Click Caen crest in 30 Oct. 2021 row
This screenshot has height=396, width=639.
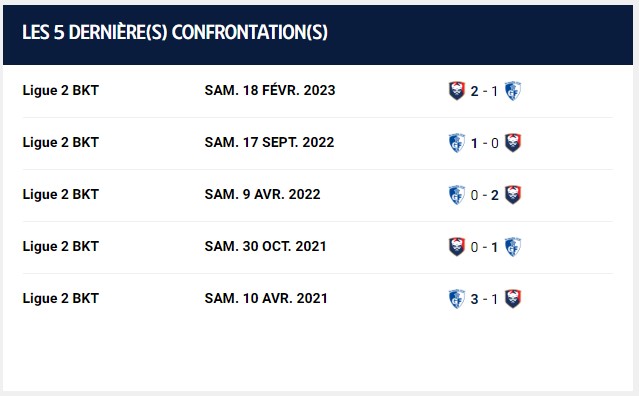(x=457, y=247)
